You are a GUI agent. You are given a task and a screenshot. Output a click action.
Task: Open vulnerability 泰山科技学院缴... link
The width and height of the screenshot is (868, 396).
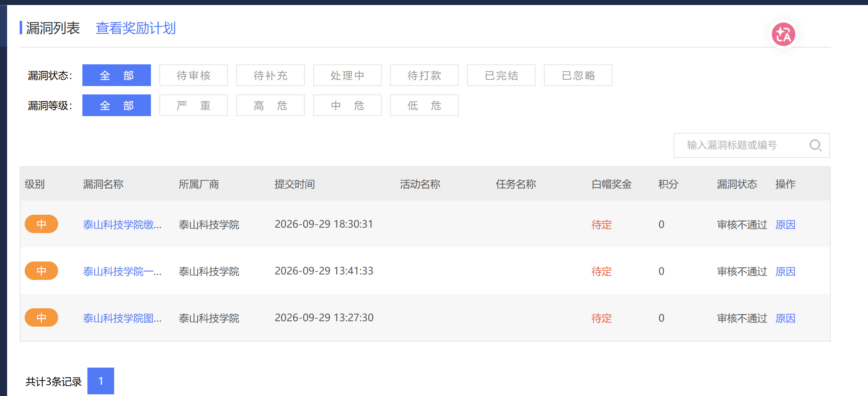(x=122, y=225)
